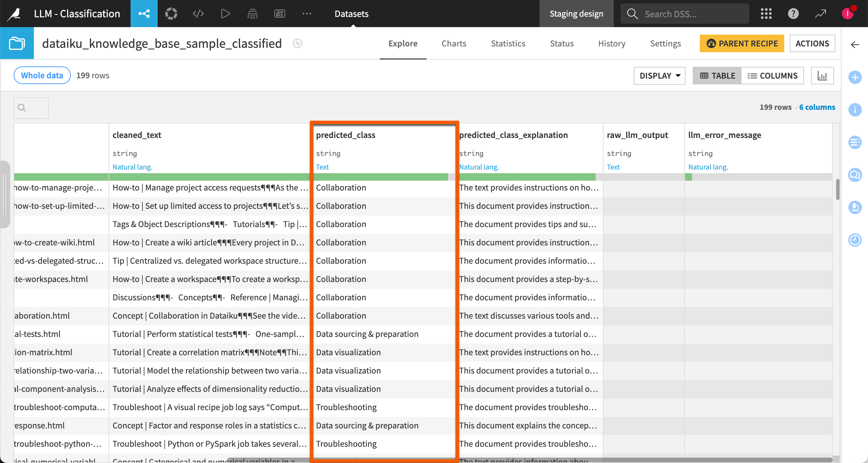Open the project Flow
This screenshot has width=868, height=463.
(x=144, y=14)
